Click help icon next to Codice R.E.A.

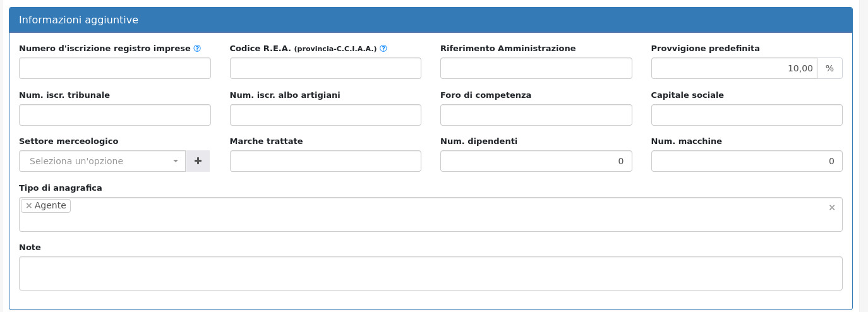[383, 49]
